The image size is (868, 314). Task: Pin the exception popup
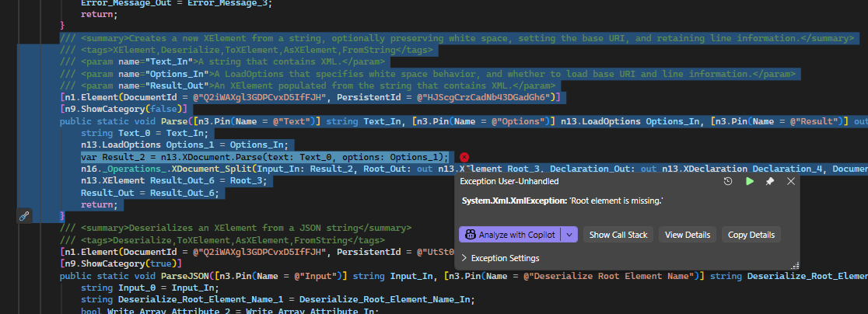click(x=770, y=181)
